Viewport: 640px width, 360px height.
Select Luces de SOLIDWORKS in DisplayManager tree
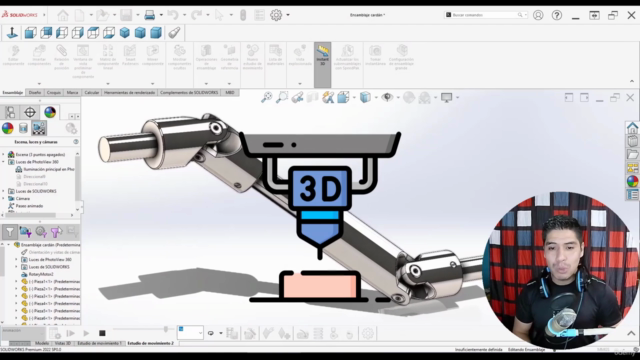click(36, 191)
